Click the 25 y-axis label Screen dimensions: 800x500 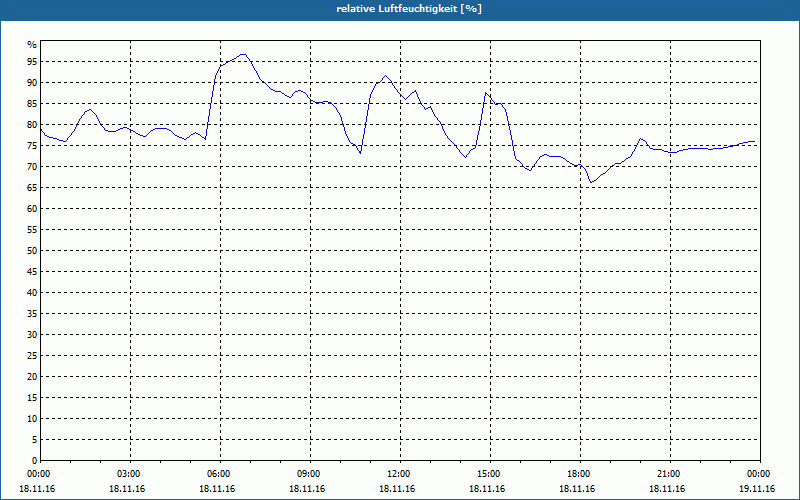[x=32, y=356]
